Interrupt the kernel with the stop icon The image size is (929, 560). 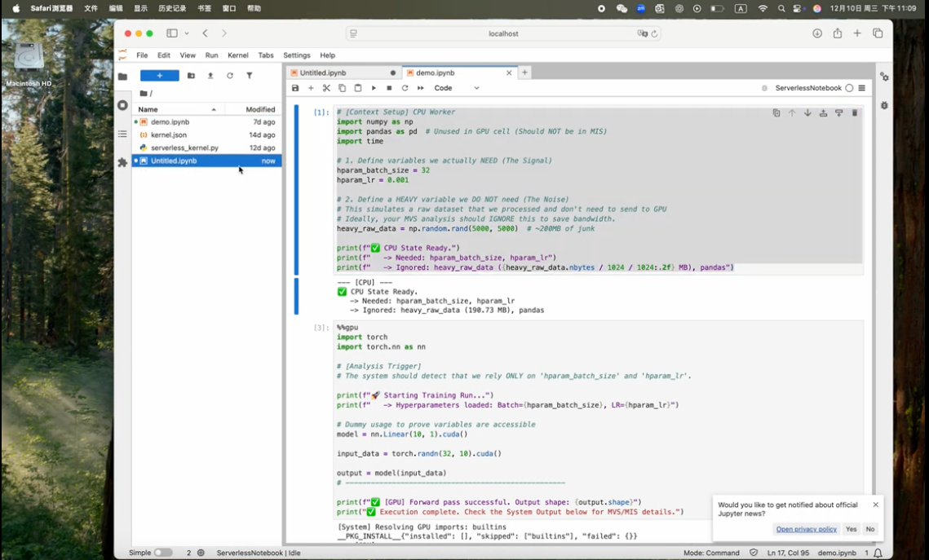pyautogui.click(x=389, y=88)
